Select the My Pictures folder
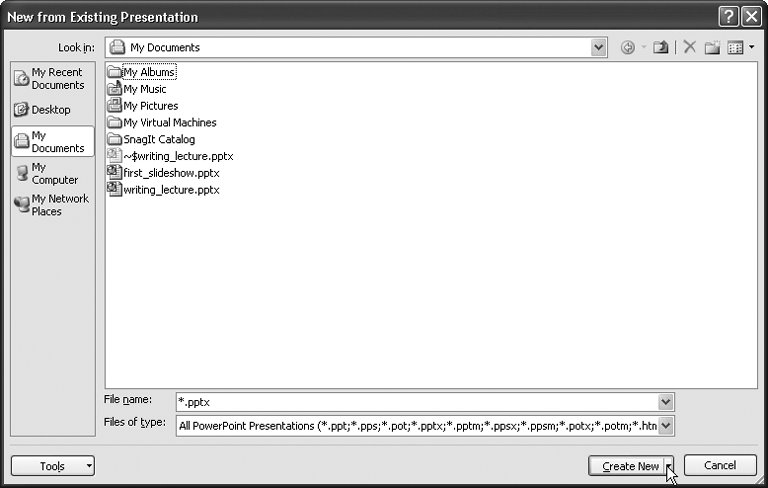This screenshot has height=488, width=768. point(143,106)
